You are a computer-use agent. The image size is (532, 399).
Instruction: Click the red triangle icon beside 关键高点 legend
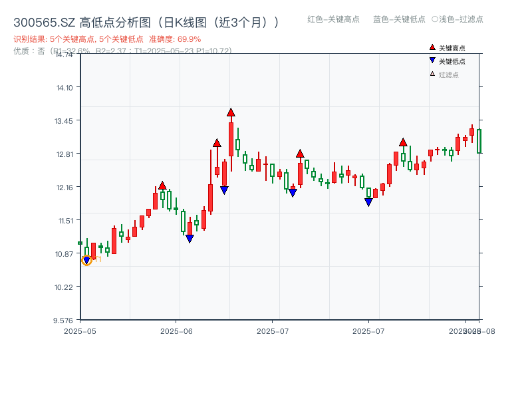pos(431,47)
